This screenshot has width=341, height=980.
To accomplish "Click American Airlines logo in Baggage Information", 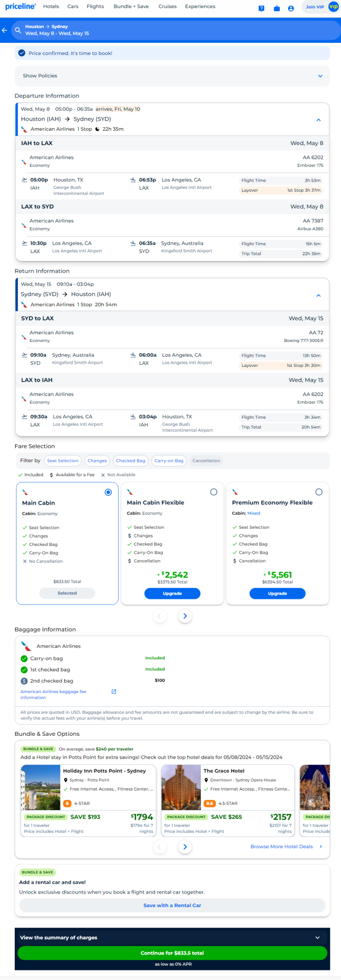I will click(x=26, y=646).
